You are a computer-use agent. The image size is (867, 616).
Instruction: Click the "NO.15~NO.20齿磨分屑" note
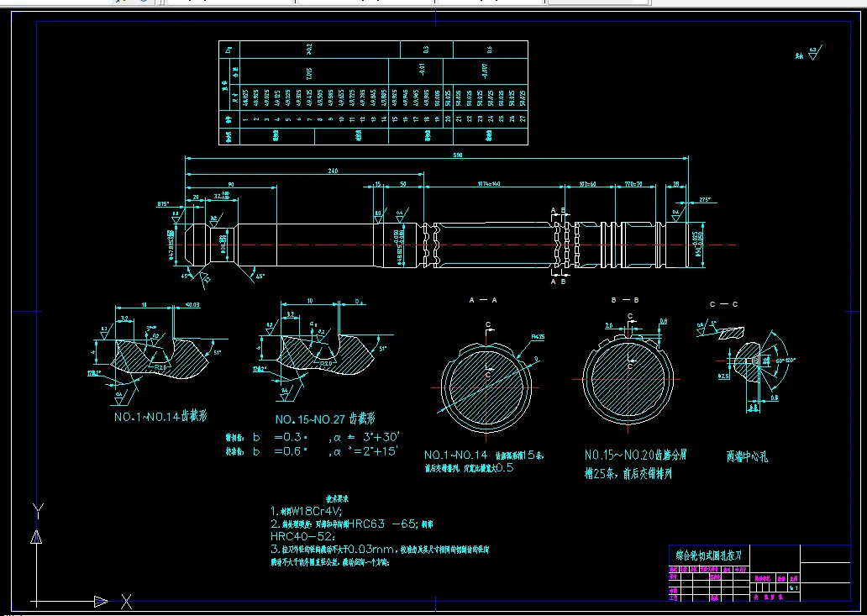tap(636, 455)
